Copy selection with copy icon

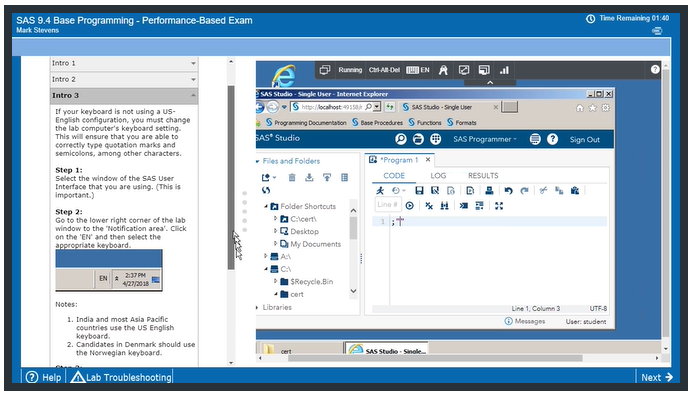tap(559, 190)
